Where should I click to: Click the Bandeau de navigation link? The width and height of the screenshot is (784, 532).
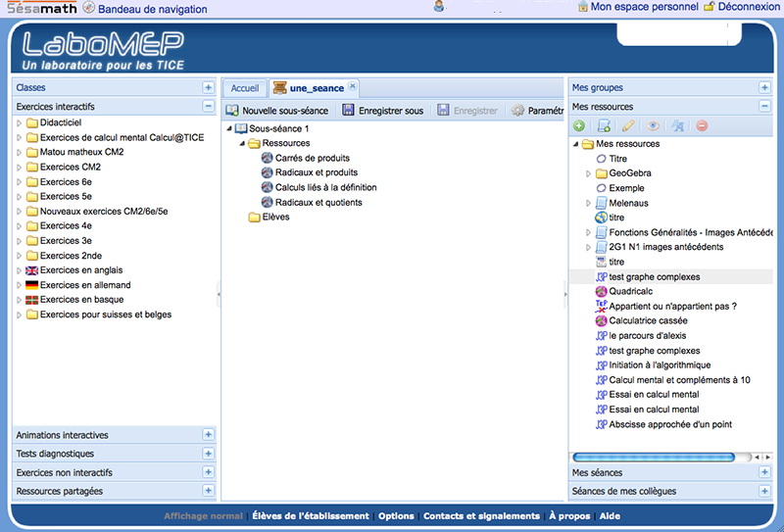click(153, 9)
